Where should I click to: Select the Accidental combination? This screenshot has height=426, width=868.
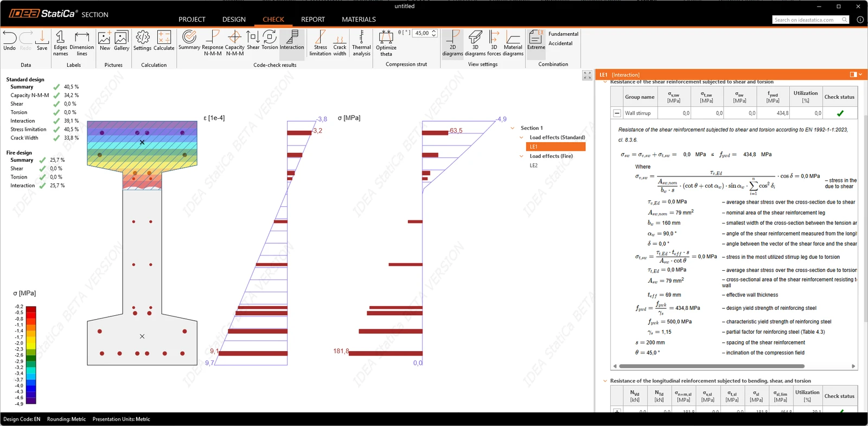560,43
